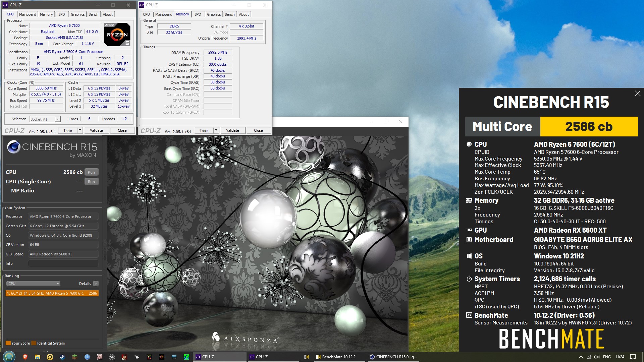
Task: Click Tools button in right CPU-Z window
Action: 204,130
